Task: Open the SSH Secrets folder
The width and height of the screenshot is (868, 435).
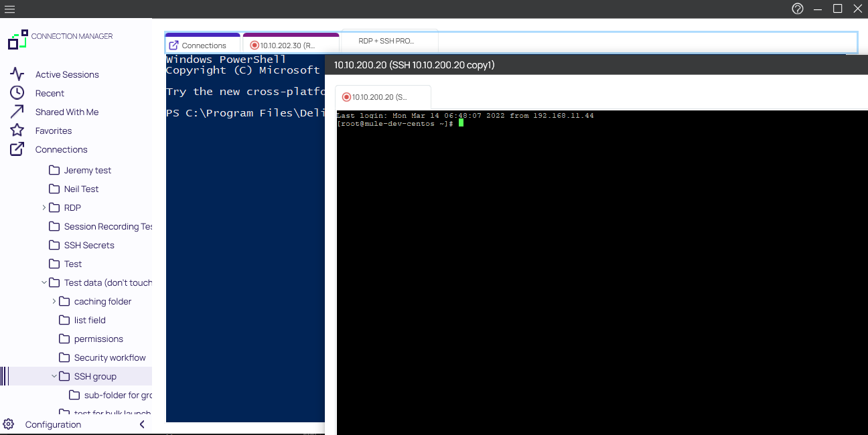Action: 88,245
